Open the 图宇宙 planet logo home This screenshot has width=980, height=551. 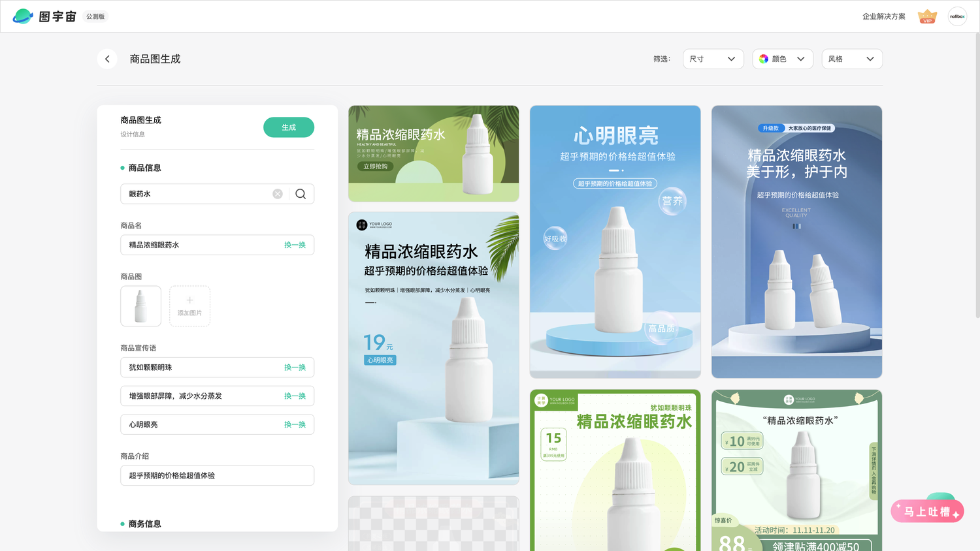coord(44,16)
